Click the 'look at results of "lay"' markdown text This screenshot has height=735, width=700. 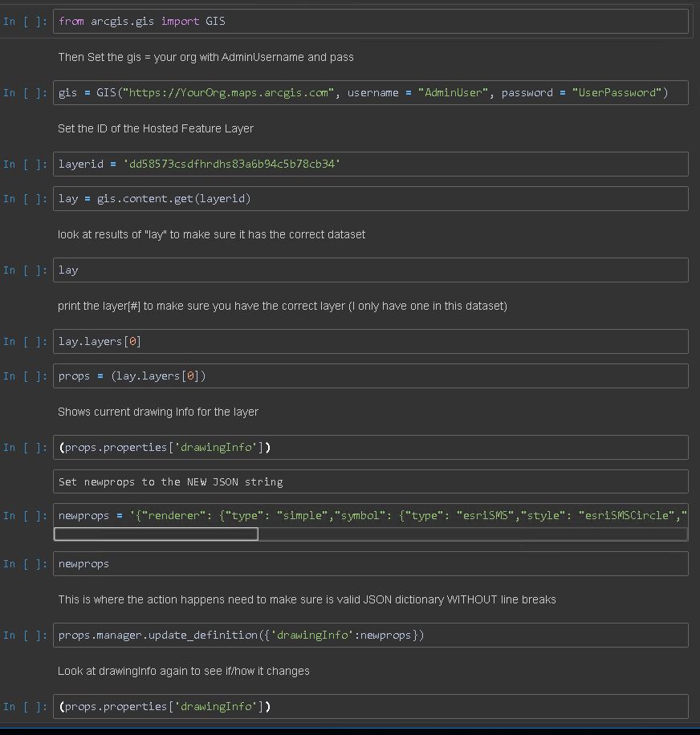click(x=211, y=234)
